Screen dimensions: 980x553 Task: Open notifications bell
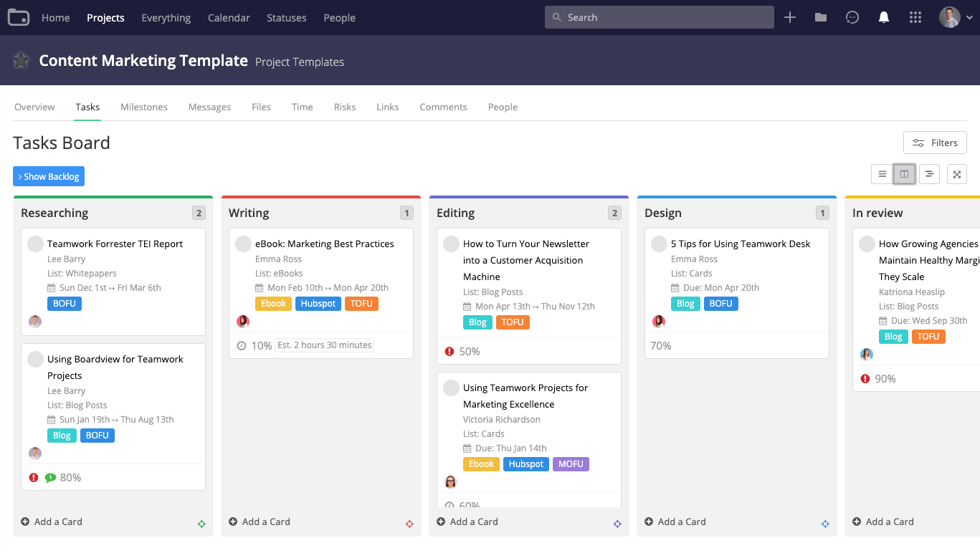click(883, 16)
